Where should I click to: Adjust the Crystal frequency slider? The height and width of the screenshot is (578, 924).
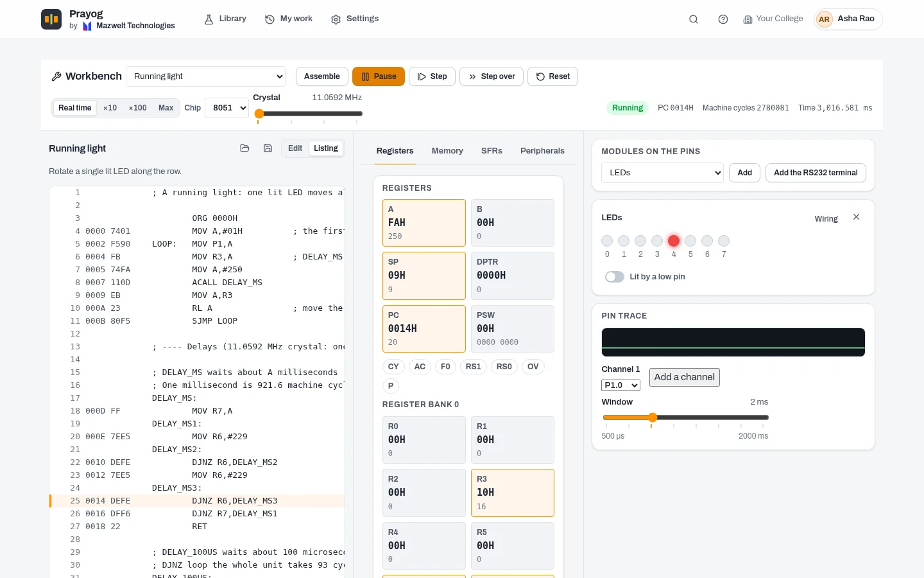(x=309, y=114)
